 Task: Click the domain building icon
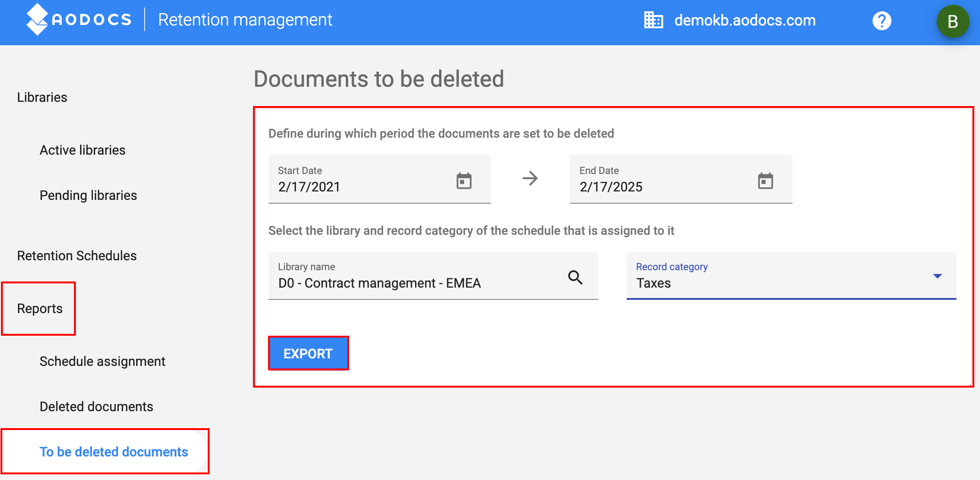coord(653,20)
